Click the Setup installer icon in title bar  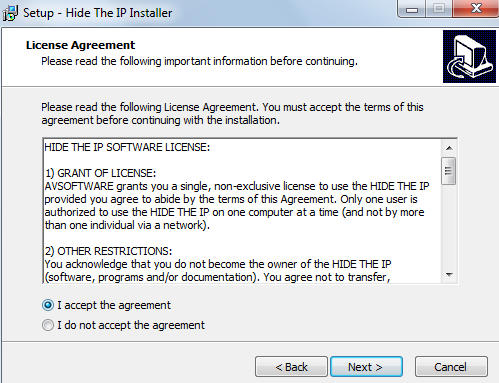coord(10,13)
